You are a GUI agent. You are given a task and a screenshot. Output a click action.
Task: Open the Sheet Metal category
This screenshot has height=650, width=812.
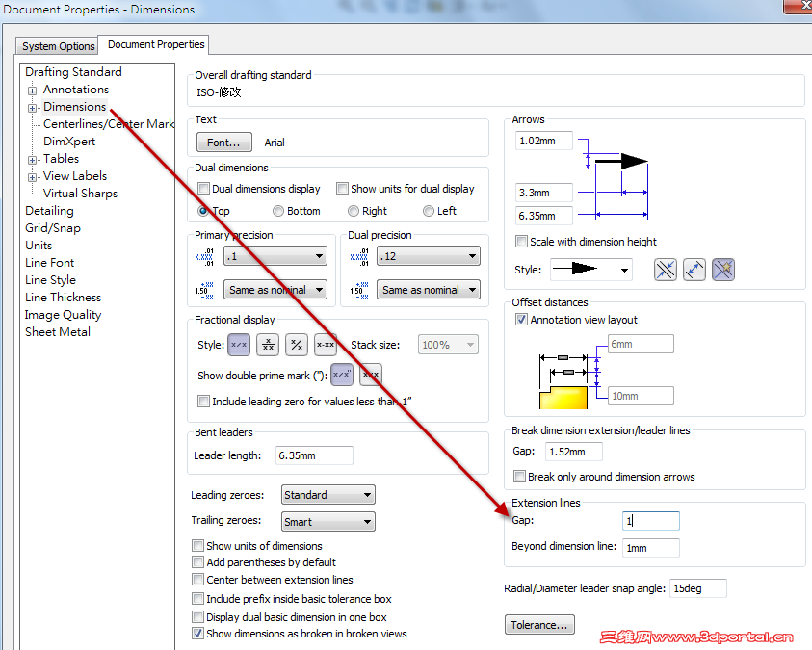[58, 332]
